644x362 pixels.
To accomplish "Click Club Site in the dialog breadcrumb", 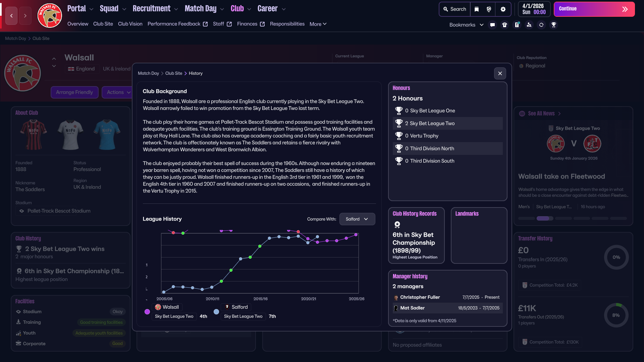I will pyautogui.click(x=173, y=73).
